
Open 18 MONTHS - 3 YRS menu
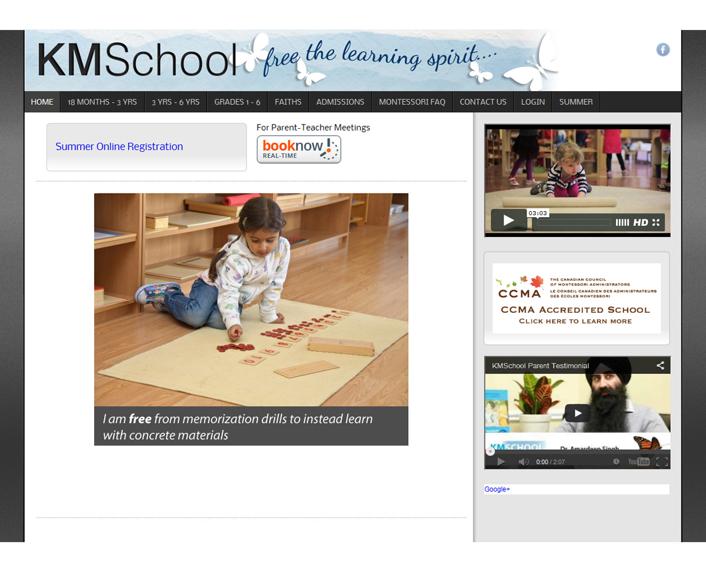coord(102,102)
